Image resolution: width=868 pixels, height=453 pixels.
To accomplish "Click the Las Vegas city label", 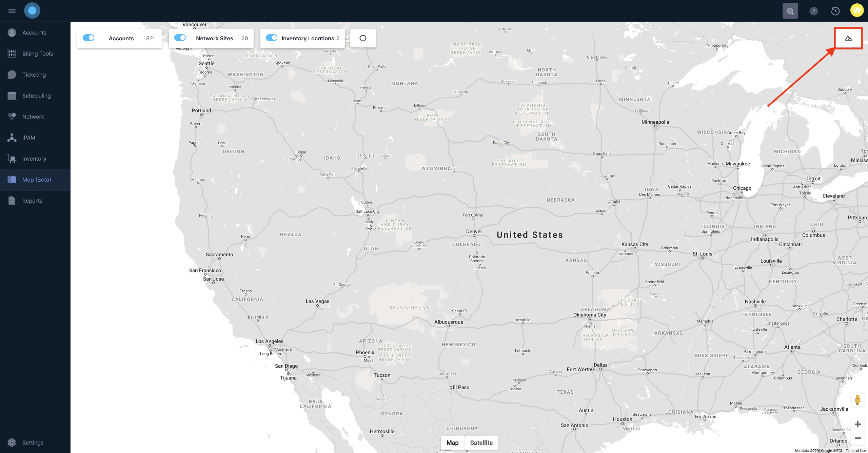I will point(317,301).
